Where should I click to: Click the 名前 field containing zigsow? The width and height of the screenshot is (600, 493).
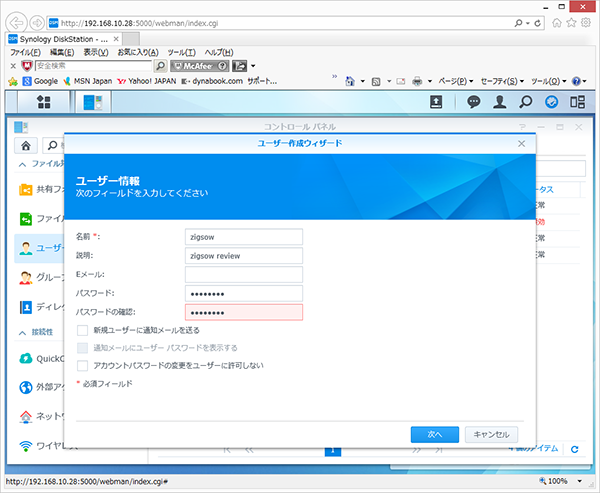coord(244,237)
